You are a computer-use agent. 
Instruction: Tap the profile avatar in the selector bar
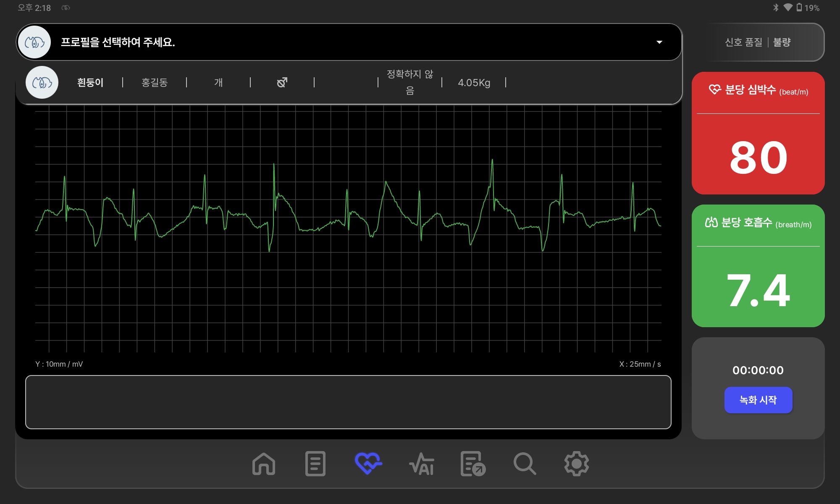pyautogui.click(x=34, y=42)
